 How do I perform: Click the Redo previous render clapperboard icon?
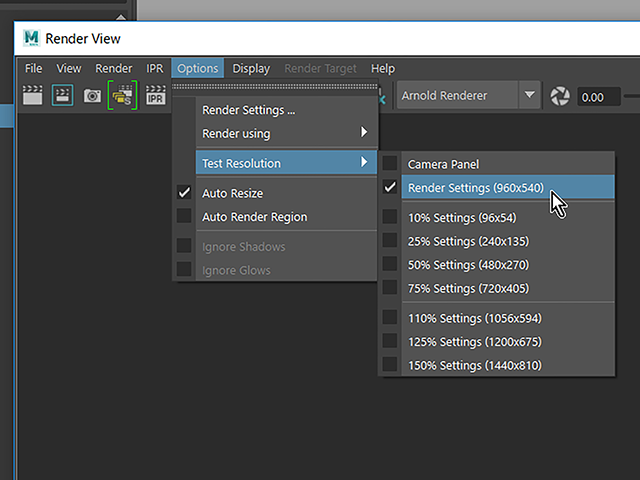point(32,95)
